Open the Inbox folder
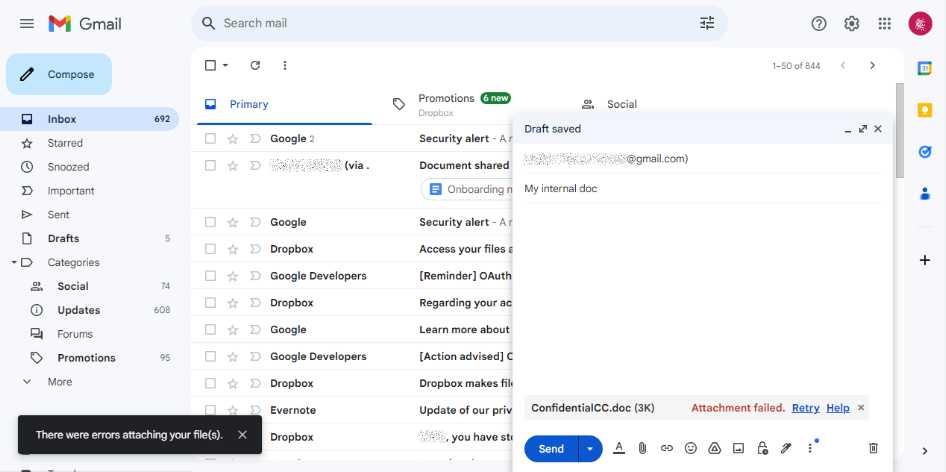 [89, 119]
